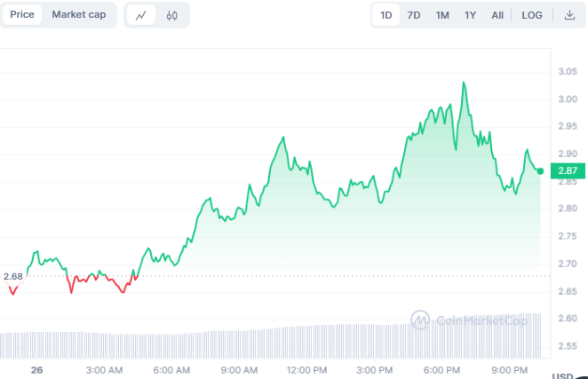Click the 2.68 opening price label
Viewport: 588px width, 379px height.
click(x=12, y=276)
